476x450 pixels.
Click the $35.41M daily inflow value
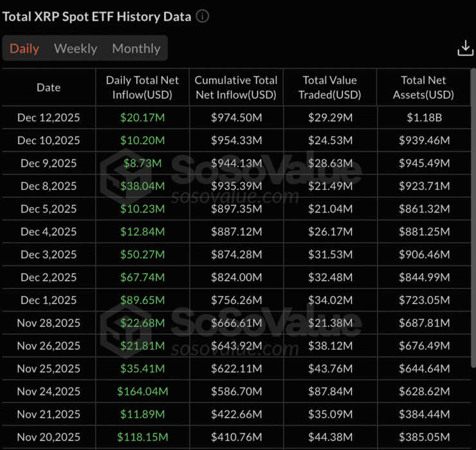coord(142,369)
